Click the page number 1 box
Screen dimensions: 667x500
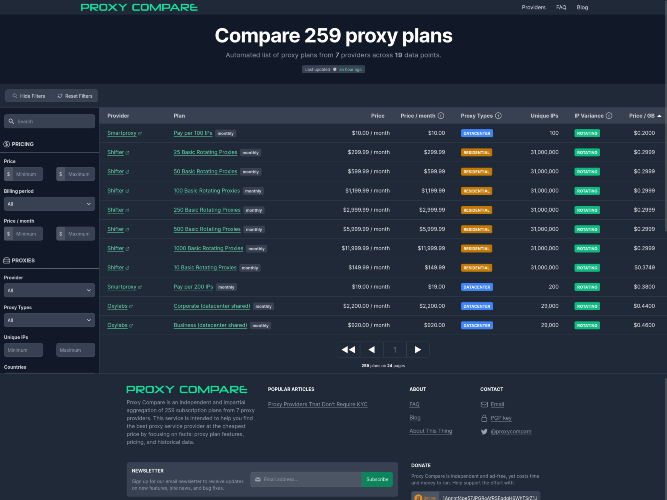click(395, 350)
